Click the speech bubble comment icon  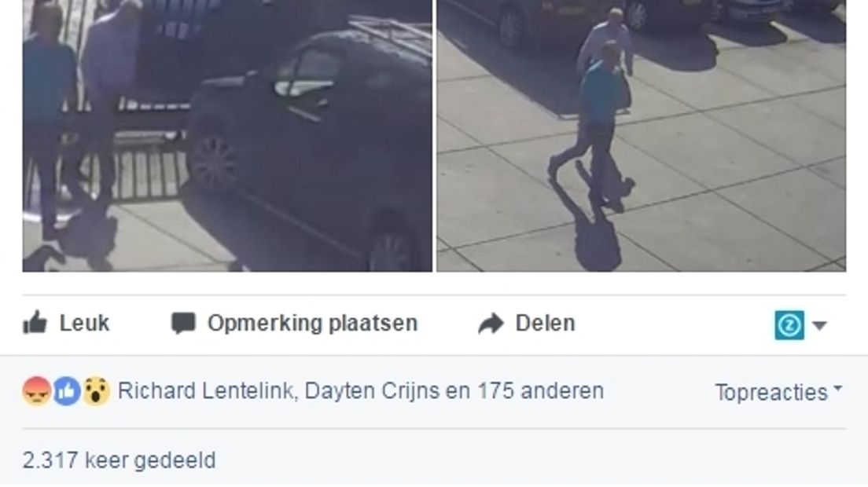tap(183, 324)
